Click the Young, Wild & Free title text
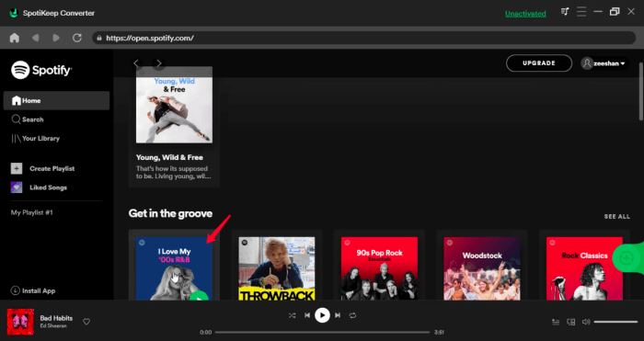Screen dimensions: 644x341 [x=169, y=157]
